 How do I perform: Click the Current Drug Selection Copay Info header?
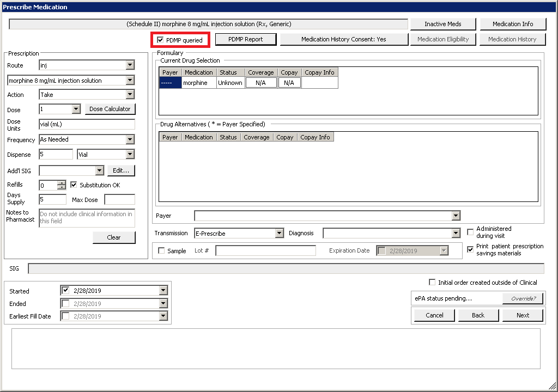(319, 72)
